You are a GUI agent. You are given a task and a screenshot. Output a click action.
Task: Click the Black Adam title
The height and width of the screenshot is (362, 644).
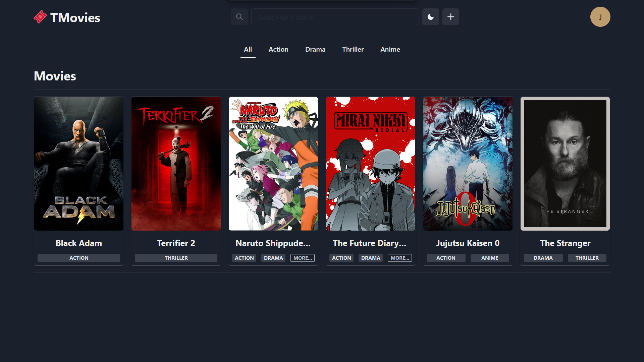pos(79,243)
